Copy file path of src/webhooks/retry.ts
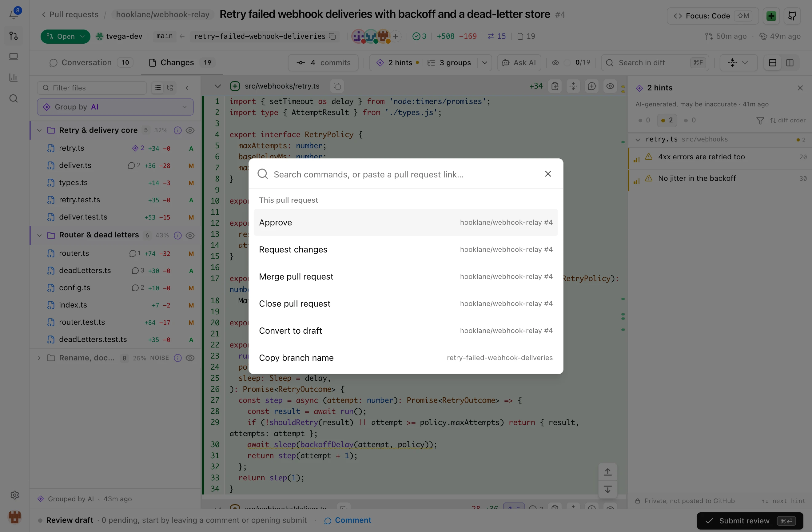This screenshot has width=812, height=532. click(337, 86)
